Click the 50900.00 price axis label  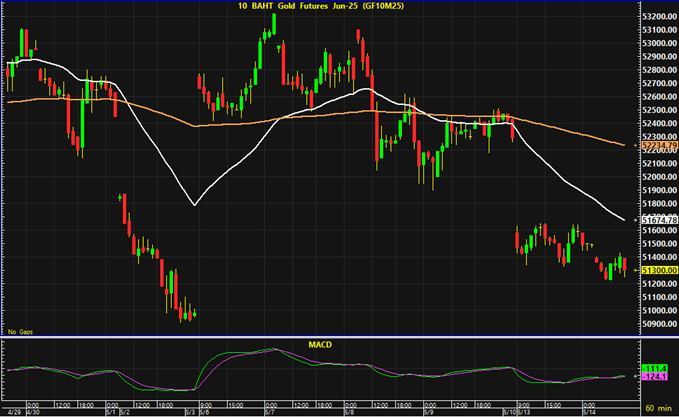pyautogui.click(x=656, y=323)
